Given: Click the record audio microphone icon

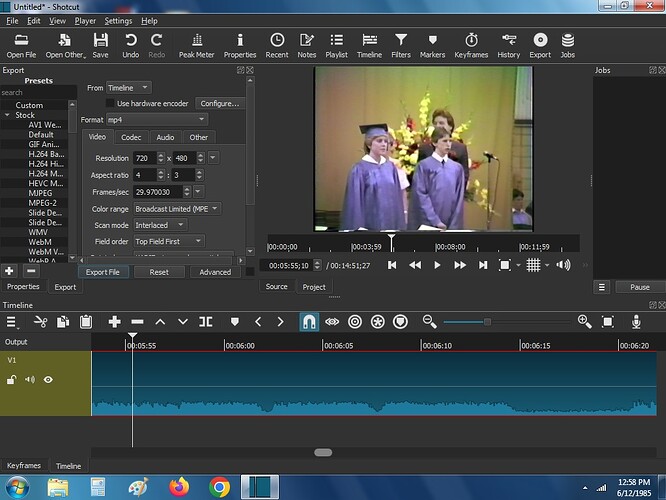Looking at the screenshot, I should point(636,322).
